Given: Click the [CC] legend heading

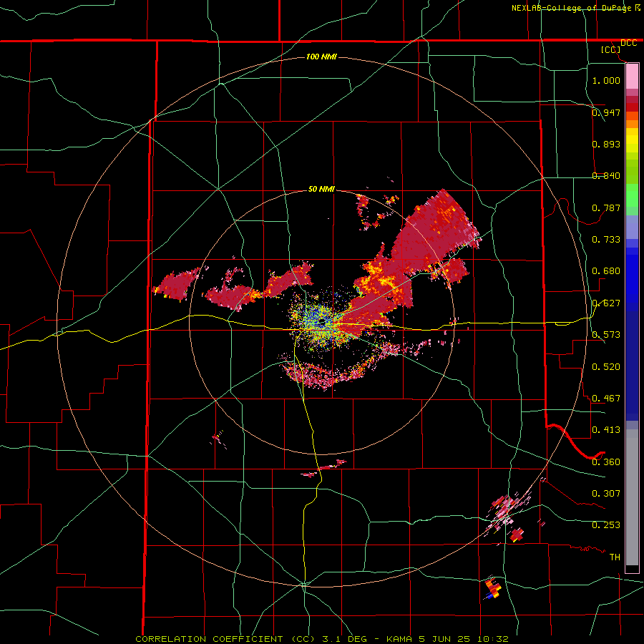Looking at the screenshot, I should [x=611, y=49].
